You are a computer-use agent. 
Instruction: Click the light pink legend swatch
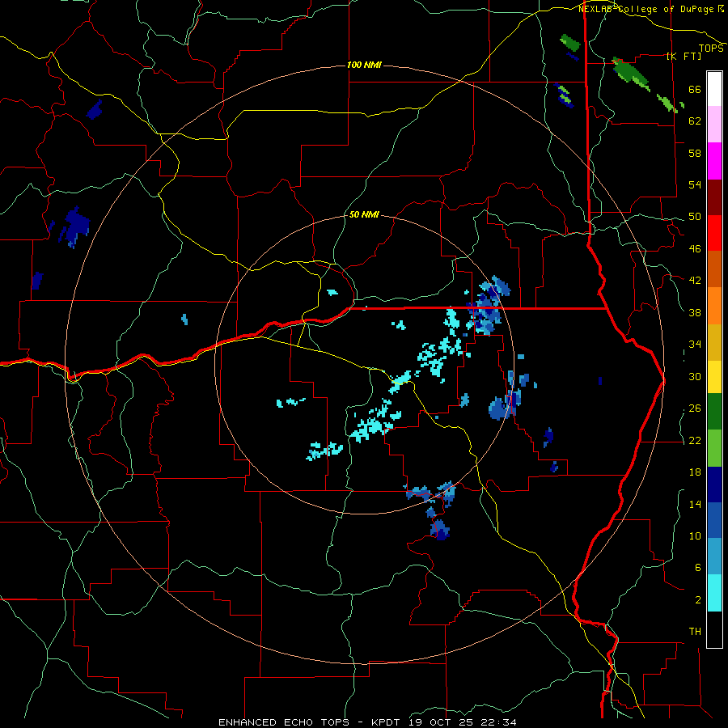(714, 124)
